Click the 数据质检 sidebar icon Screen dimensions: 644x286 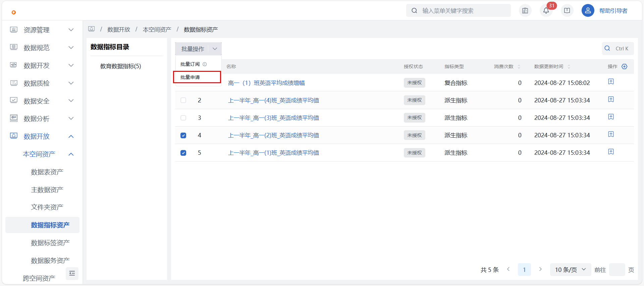[x=14, y=83]
